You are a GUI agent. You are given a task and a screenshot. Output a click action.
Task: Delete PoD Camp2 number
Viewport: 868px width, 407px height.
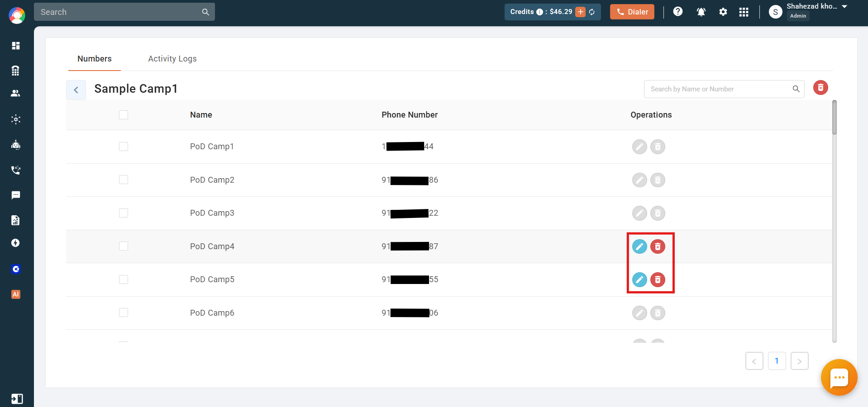[658, 180]
